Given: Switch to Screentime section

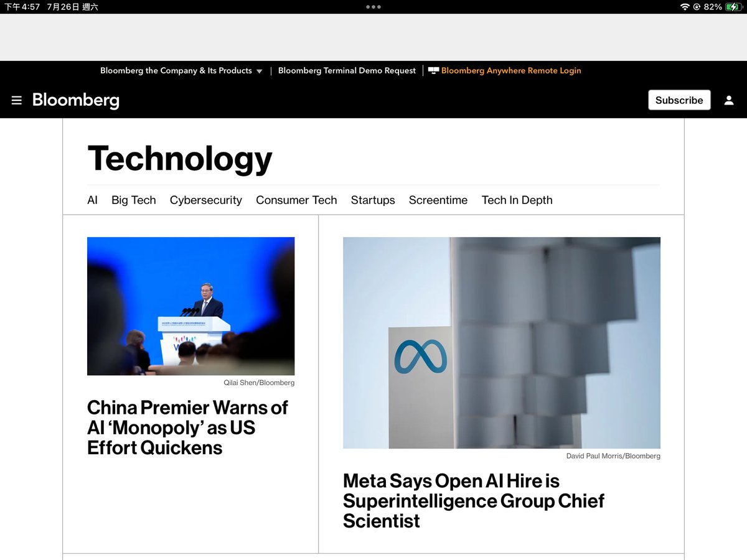Looking at the screenshot, I should point(438,200).
